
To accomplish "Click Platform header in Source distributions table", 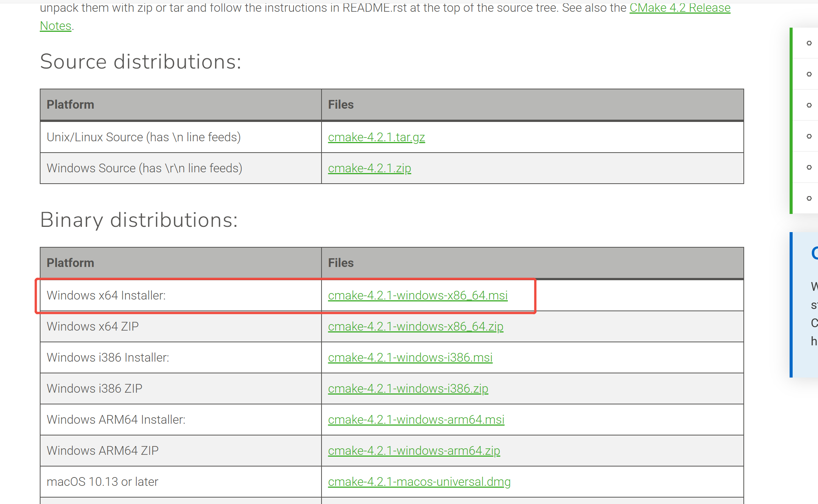I will click(70, 105).
